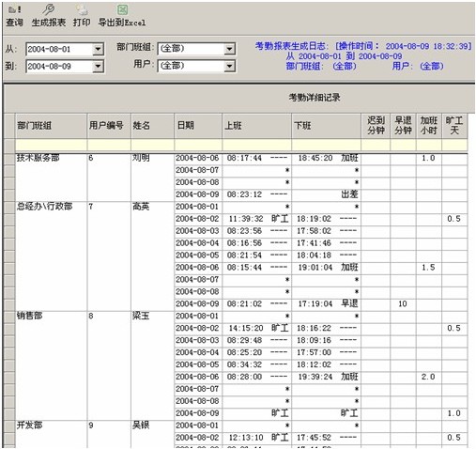
Task: Click 出差 in 刘明's 2004-08-09 row
Action: (x=349, y=194)
